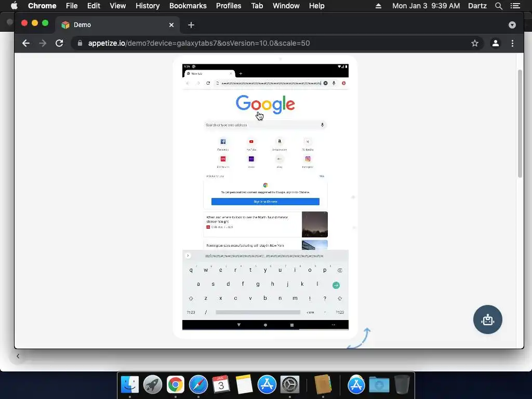Open the meteor shower article thumbnail
The width and height of the screenshot is (532, 399).
314,224
